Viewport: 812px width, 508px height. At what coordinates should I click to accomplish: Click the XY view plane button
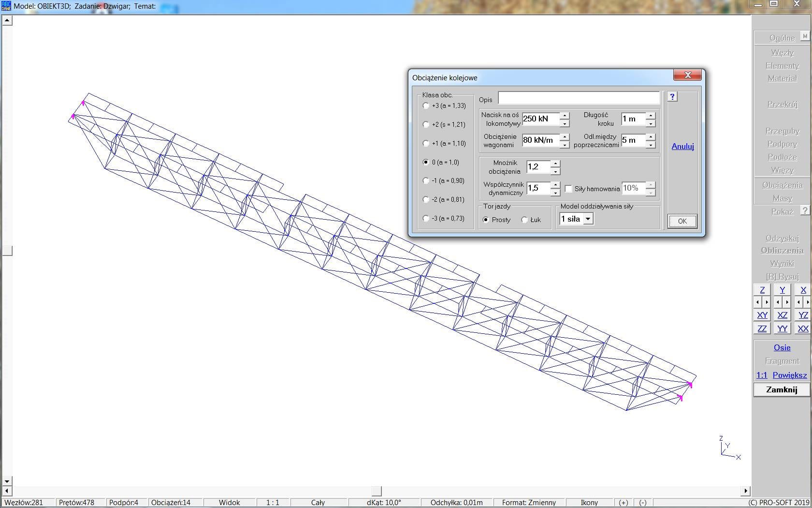point(762,315)
